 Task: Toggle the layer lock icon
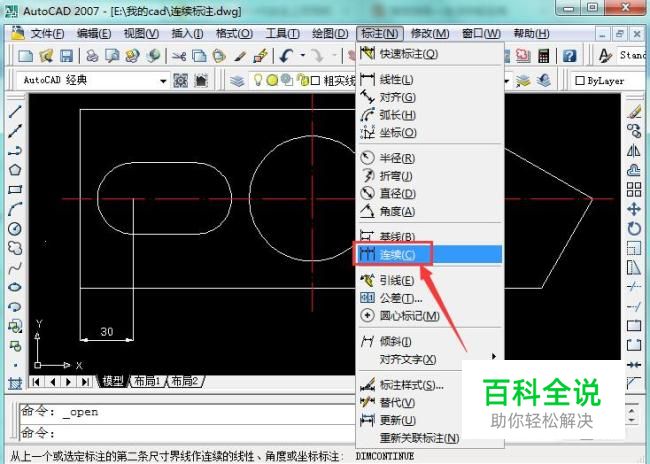point(303,80)
